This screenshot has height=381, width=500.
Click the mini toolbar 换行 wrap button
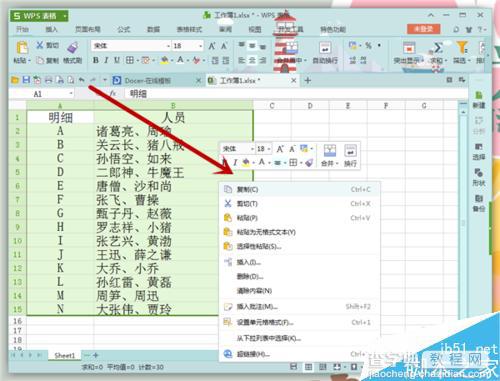point(350,155)
